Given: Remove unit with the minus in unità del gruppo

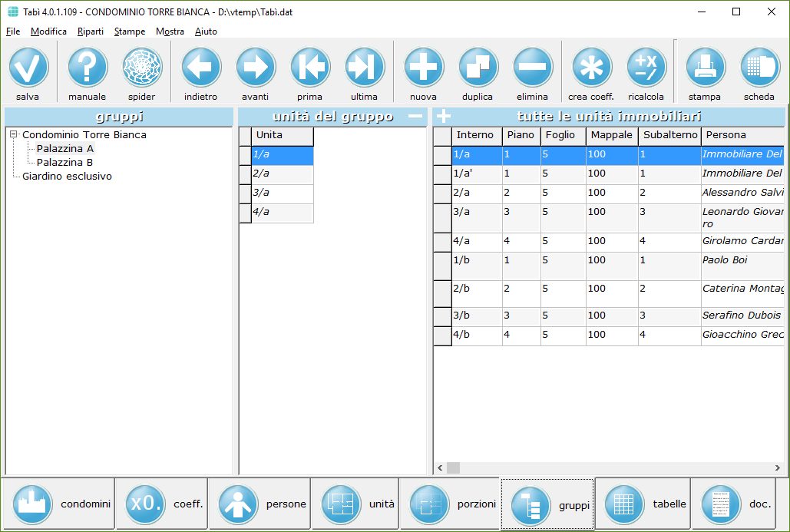Looking at the screenshot, I should coord(415,117).
